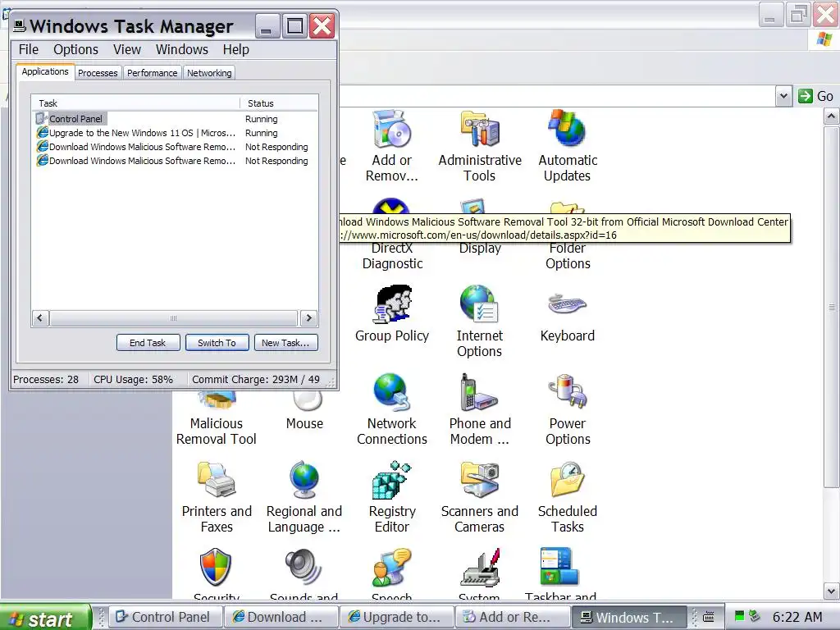Open the File menu in Task Manager
The width and height of the screenshot is (840, 630).
click(29, 49)
